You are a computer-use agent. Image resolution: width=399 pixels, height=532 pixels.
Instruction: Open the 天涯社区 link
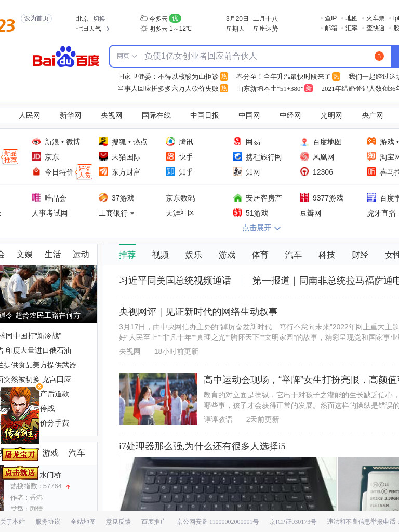(180, 213)
